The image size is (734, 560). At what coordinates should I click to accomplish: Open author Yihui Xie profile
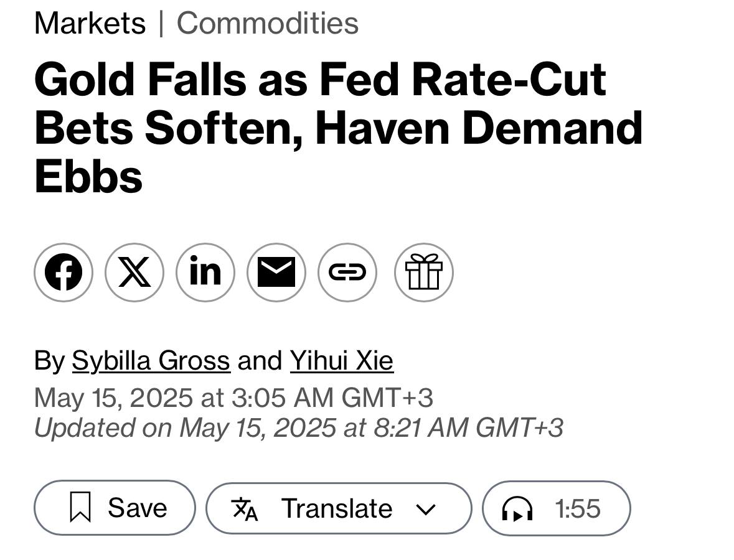[x=342, y=361]
